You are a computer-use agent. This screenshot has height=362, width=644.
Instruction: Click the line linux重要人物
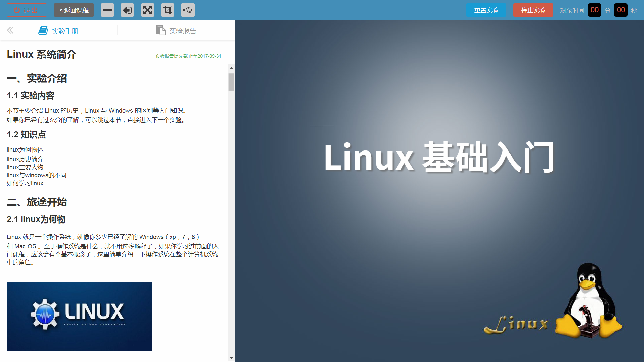pos(25,167)
